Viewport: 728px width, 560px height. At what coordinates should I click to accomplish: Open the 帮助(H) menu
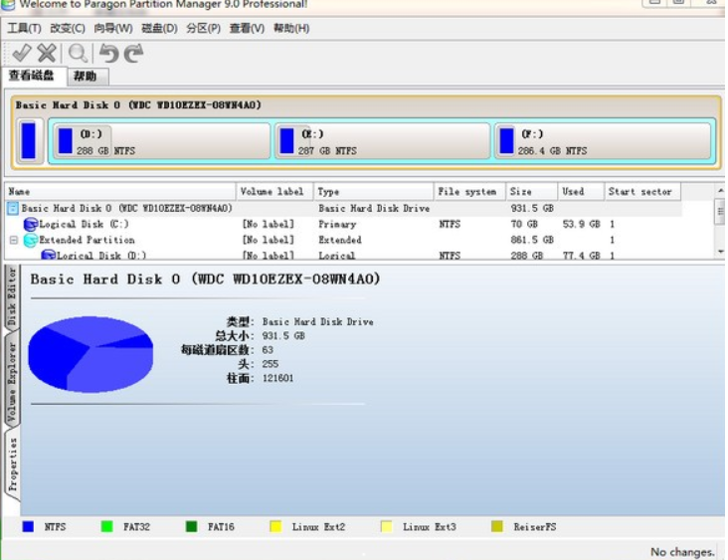click(291, 28)
